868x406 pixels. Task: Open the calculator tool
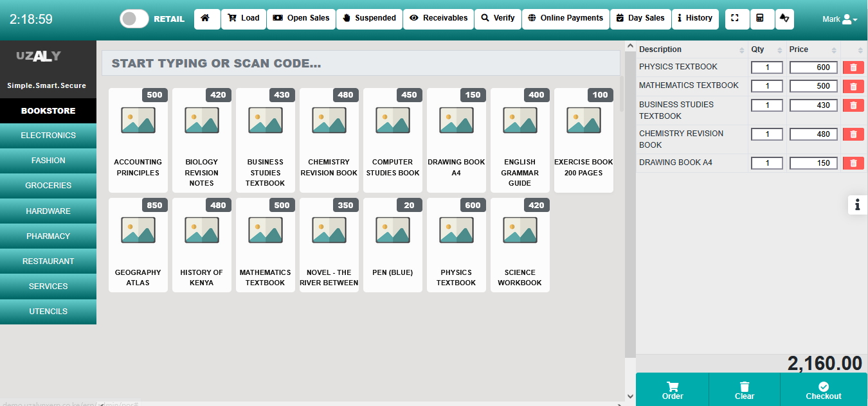point(760,19)
